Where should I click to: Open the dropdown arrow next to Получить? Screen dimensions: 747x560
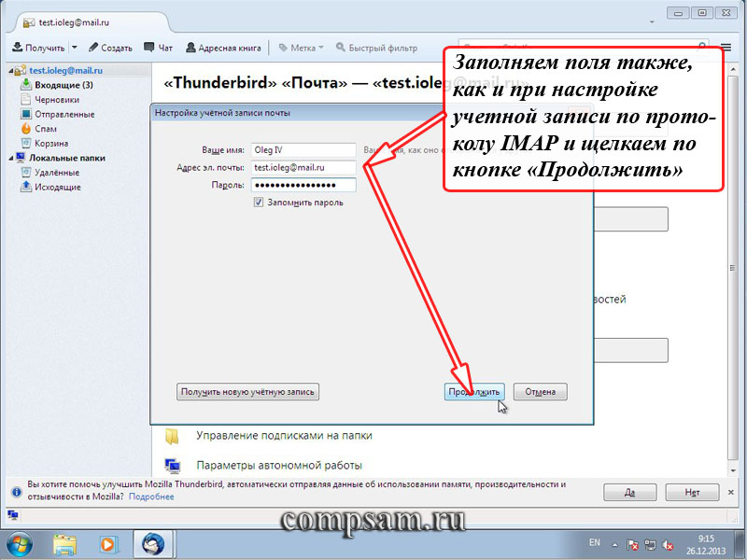(75, 48)
